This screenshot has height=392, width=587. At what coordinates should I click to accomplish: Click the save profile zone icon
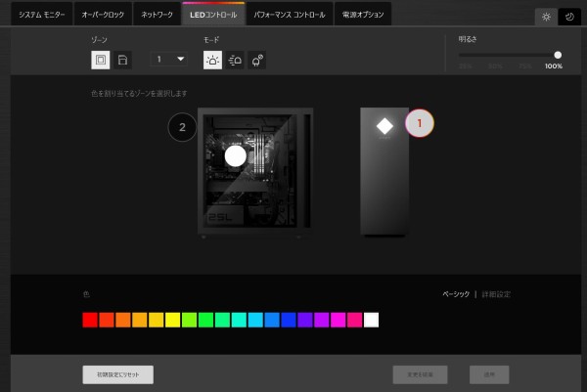coord(123,60)
